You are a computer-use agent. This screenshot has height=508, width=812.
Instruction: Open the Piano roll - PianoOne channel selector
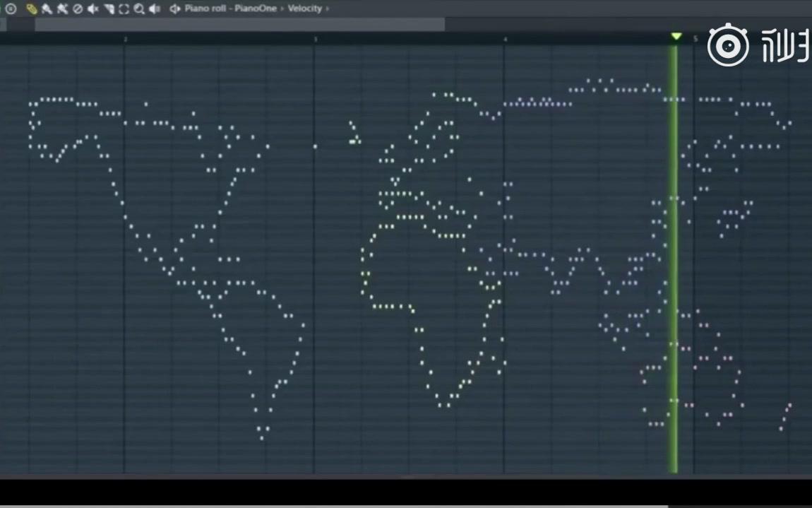click(230, 8)
